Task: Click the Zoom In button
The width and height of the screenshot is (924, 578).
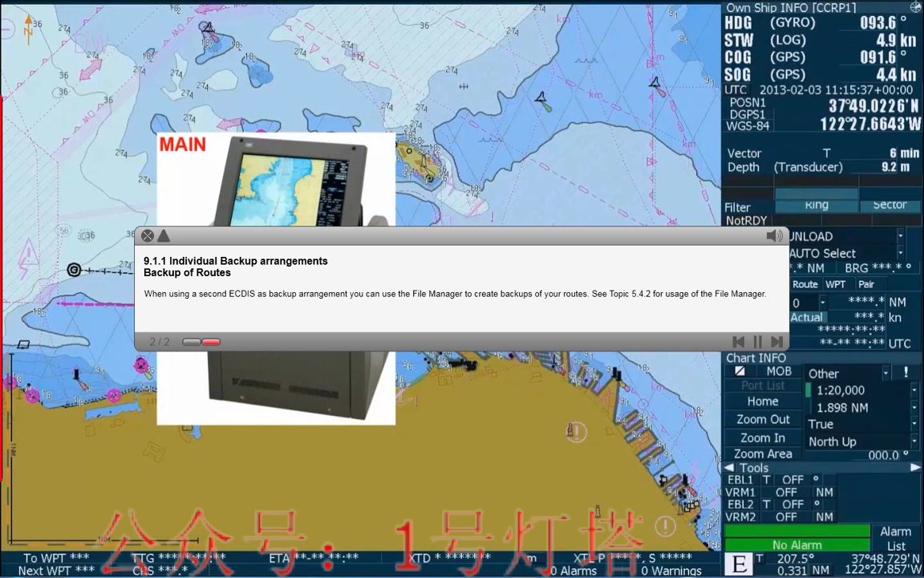Action: (x=763, y=438)
